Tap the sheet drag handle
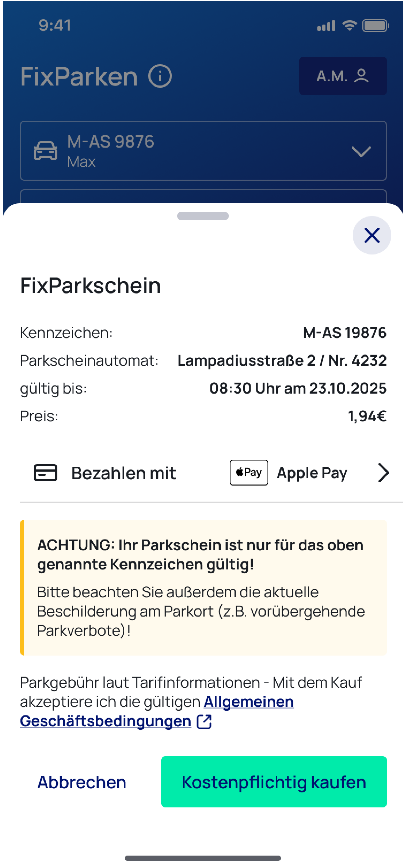Image resolution: width=403 pixels, height=868 pixels. 203,216
